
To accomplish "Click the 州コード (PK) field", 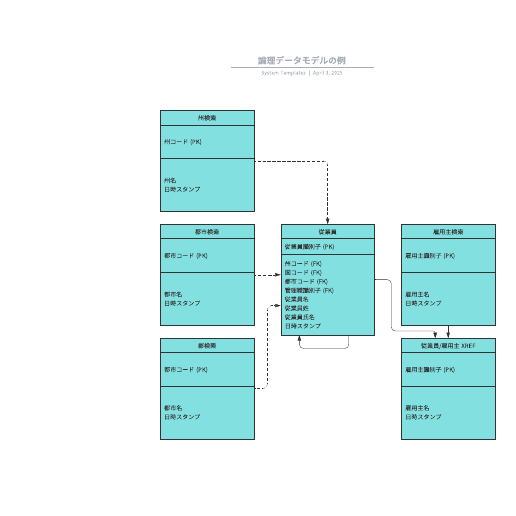I will tap(183, 142).
